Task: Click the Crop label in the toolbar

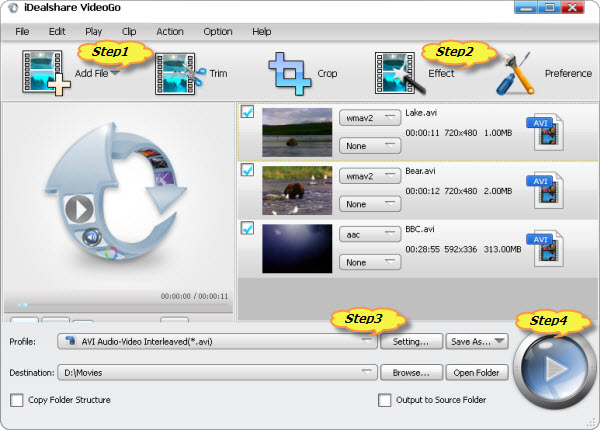Action: tap(327, 73)
